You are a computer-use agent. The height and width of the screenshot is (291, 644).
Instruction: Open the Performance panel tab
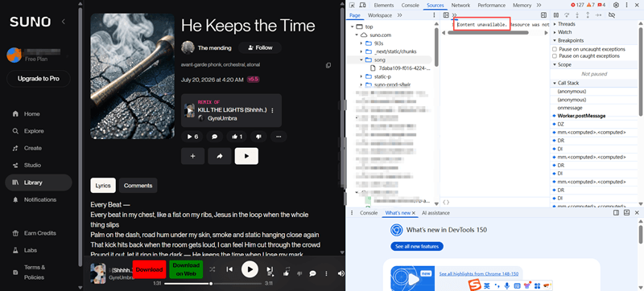click(491, 6)
